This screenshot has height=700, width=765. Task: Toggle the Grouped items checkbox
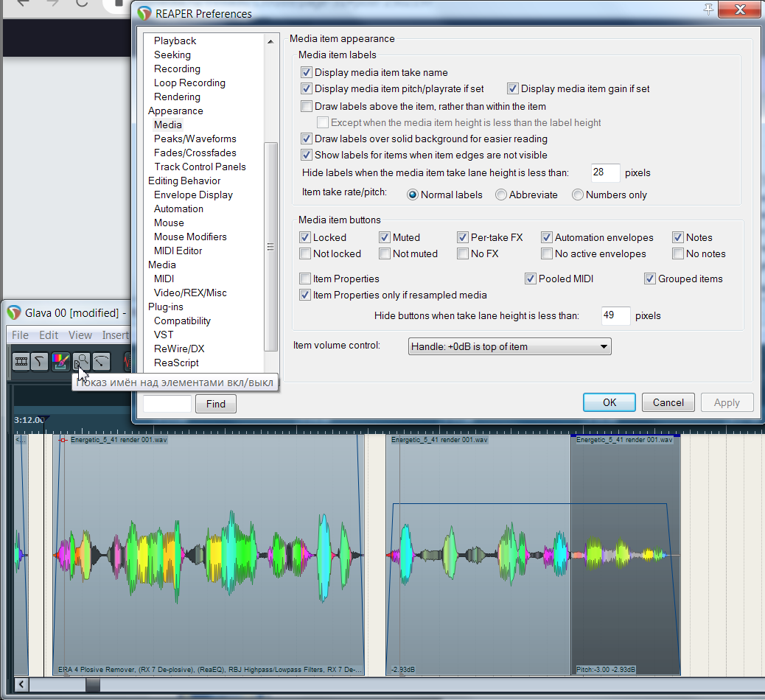click(650, 279)
